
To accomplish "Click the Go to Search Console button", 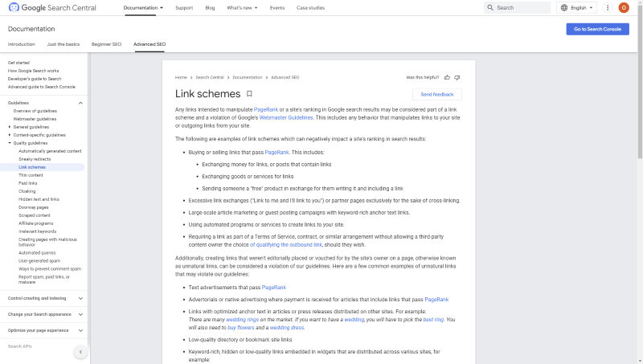I will click(597, 29).
